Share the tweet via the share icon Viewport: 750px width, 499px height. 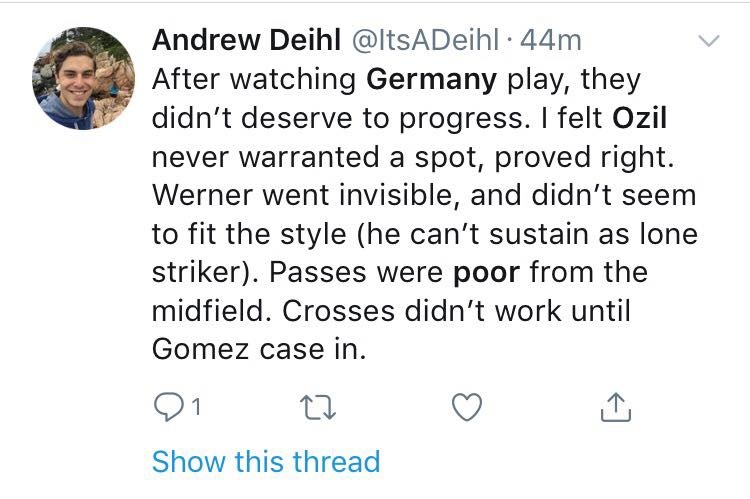pyautogui.click(x=616, y=407)
